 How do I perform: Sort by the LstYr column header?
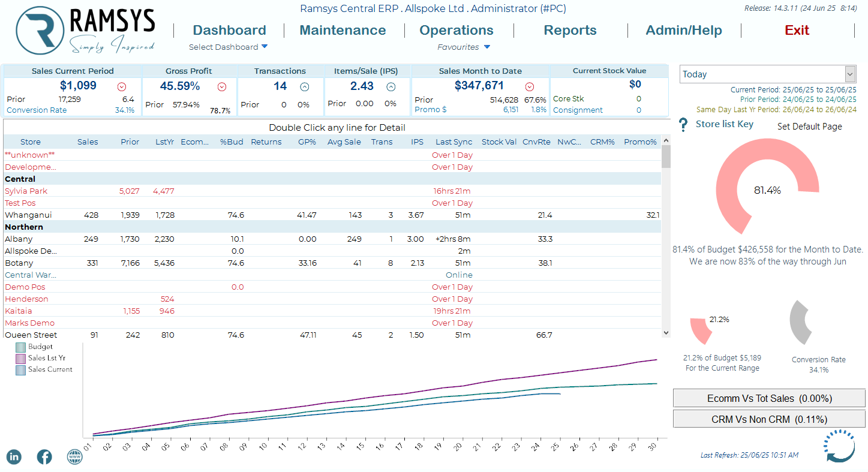coord(164,142)
